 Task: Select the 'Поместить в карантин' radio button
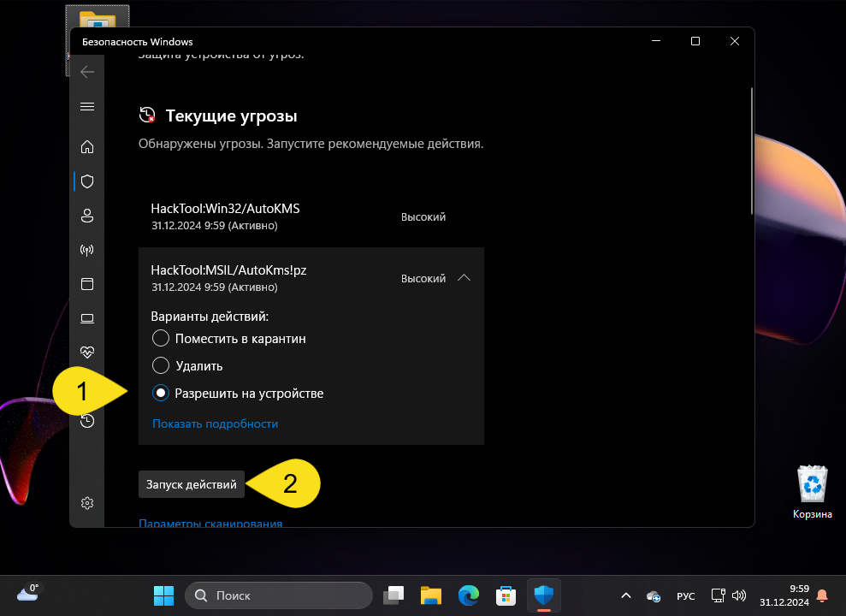(160, 338)
